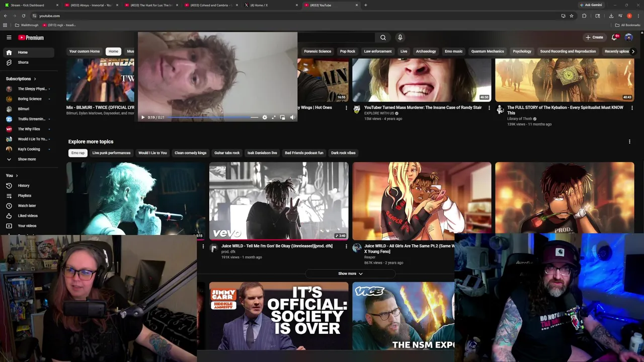Image resolution: width=644 pixels, height=362 pixels.
Task: Open Playlists in the sidebar
Action: (29, 196)
